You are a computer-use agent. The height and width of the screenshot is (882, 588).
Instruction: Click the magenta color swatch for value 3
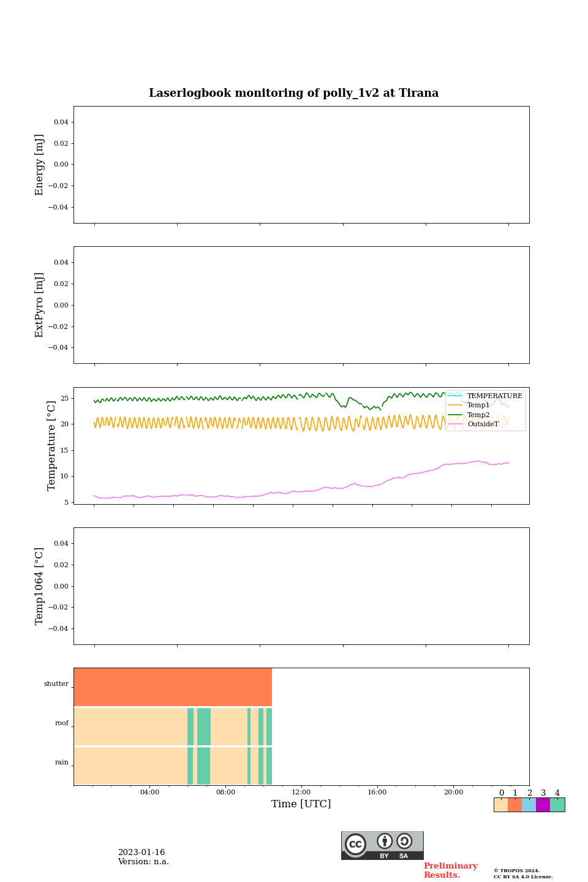[x=543, y=805]
